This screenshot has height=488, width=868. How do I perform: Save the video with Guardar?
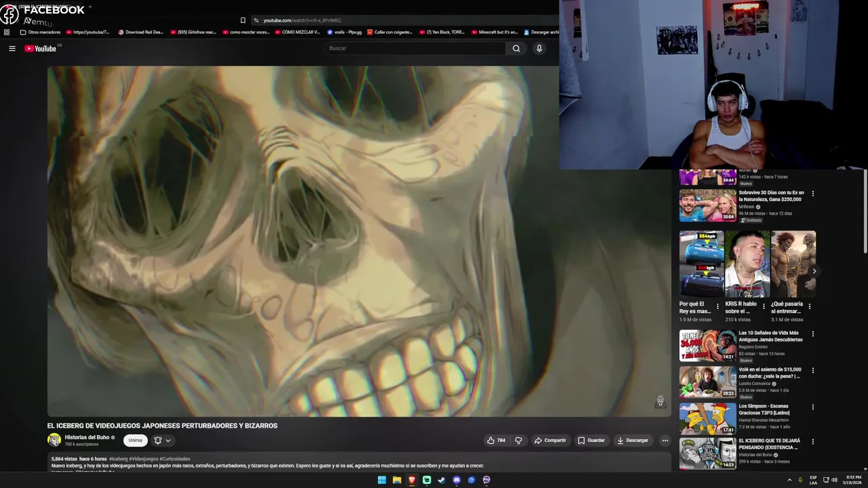pos(591,441)
